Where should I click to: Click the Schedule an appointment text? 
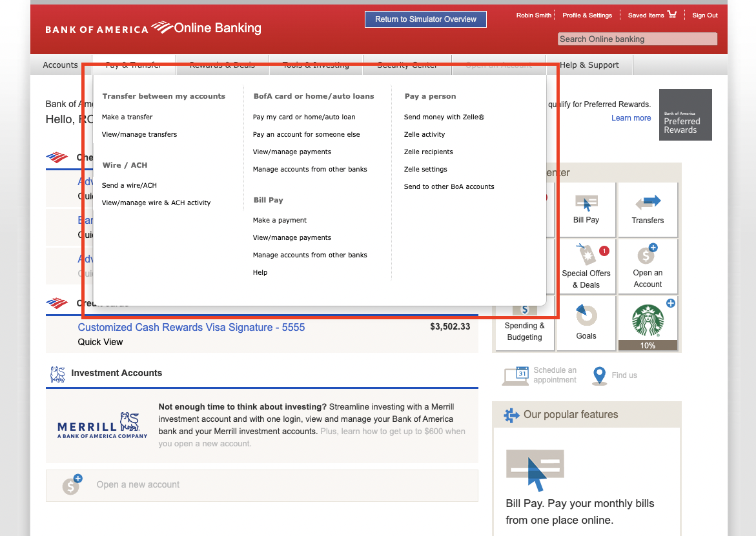(555, 375)
